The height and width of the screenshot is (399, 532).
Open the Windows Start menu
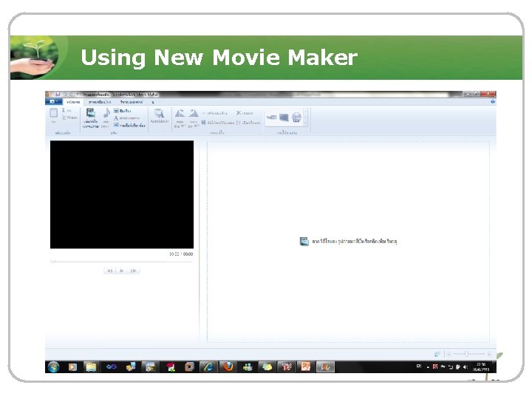53,366
